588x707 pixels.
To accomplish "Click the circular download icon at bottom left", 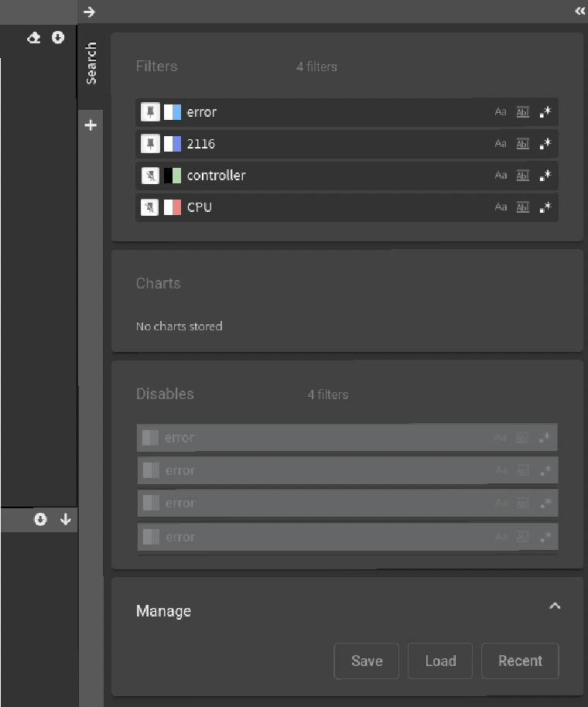I will [x=40, y=520].
